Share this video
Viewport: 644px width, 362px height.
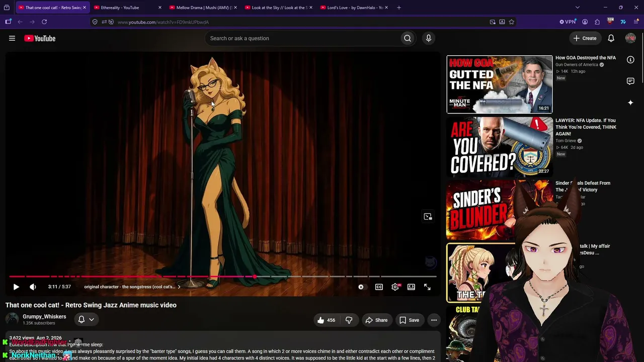pyautogui.click(x=376, y=320)
